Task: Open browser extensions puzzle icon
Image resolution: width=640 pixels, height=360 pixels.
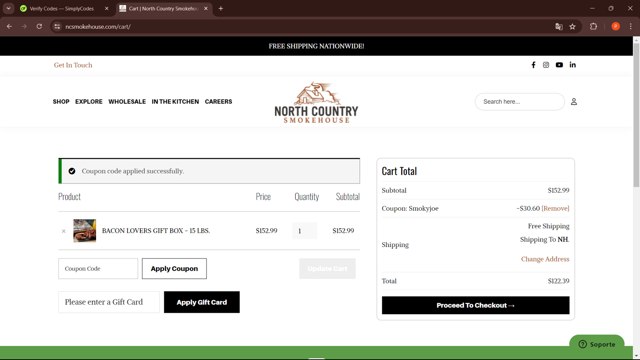Action: pyautogui.click(x=593, y=27)
